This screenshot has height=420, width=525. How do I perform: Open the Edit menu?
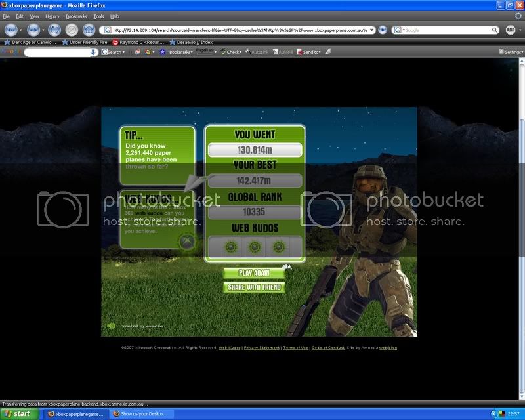[20, 16]
